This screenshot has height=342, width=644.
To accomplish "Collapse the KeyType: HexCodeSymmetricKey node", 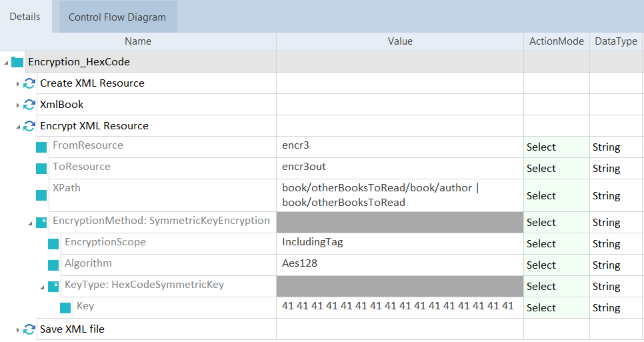I will click(42, 287).
